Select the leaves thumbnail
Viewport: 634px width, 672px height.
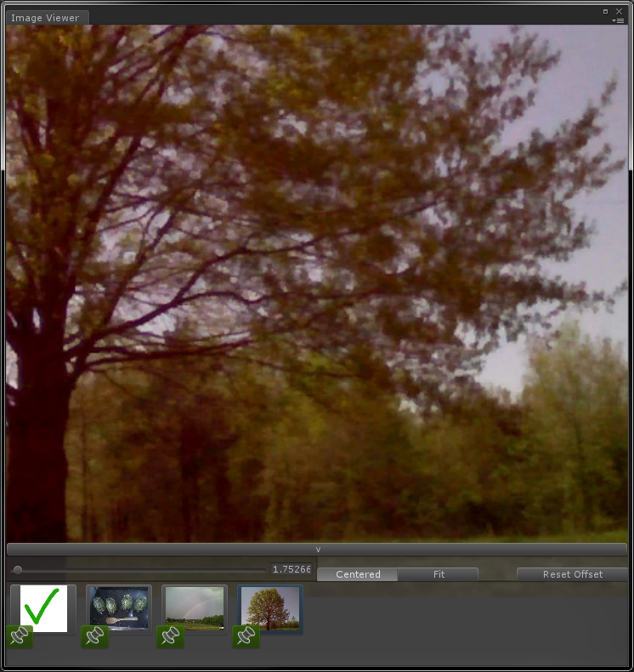[120, 607]
